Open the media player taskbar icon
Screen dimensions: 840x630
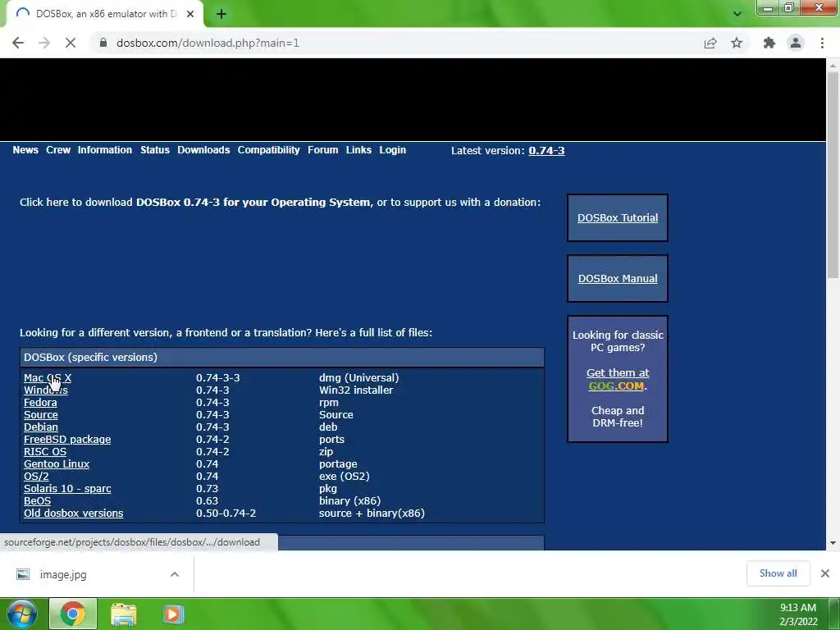tap(172, 614)
